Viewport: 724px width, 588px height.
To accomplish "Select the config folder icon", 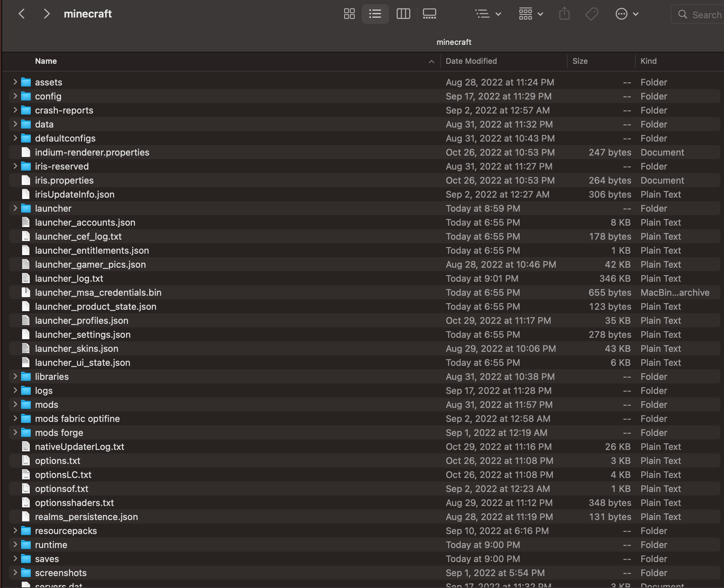I will pos(26,96).
